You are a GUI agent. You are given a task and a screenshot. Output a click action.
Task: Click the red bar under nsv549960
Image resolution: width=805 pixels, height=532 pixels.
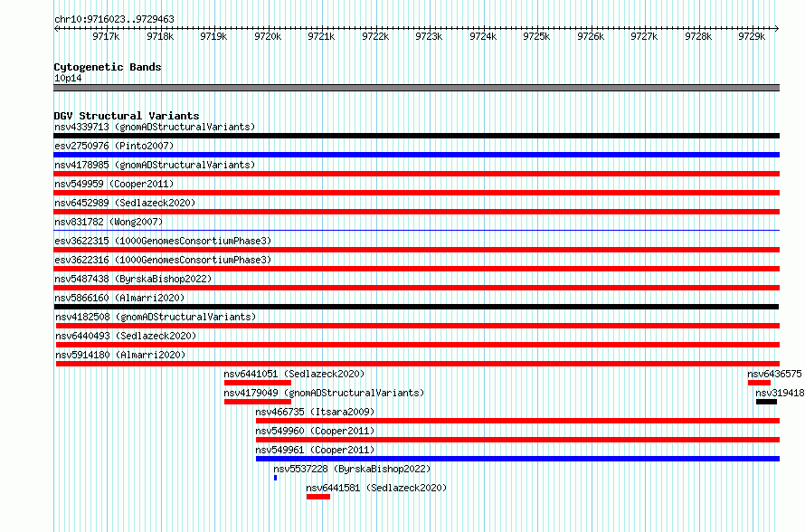[518, 440]
